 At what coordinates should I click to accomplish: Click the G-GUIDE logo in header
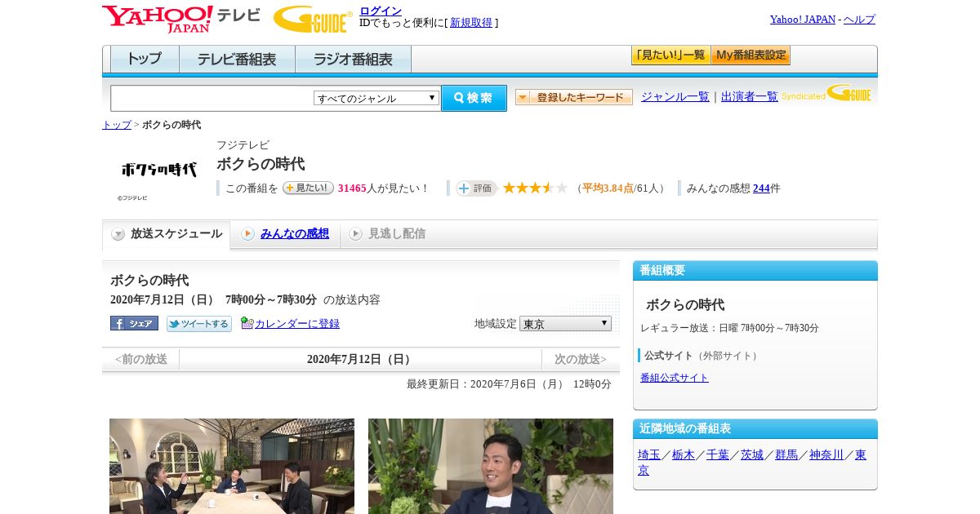[313, 19]
